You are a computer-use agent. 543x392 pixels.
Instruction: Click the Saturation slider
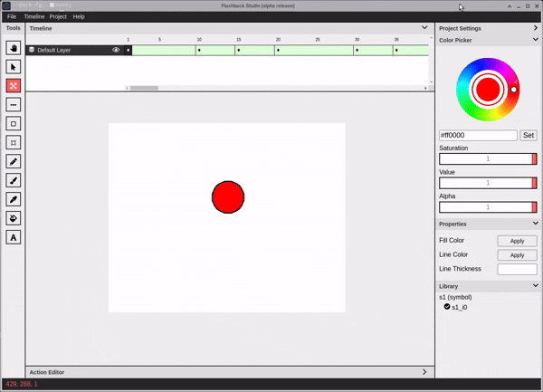(x=488, y=159)
